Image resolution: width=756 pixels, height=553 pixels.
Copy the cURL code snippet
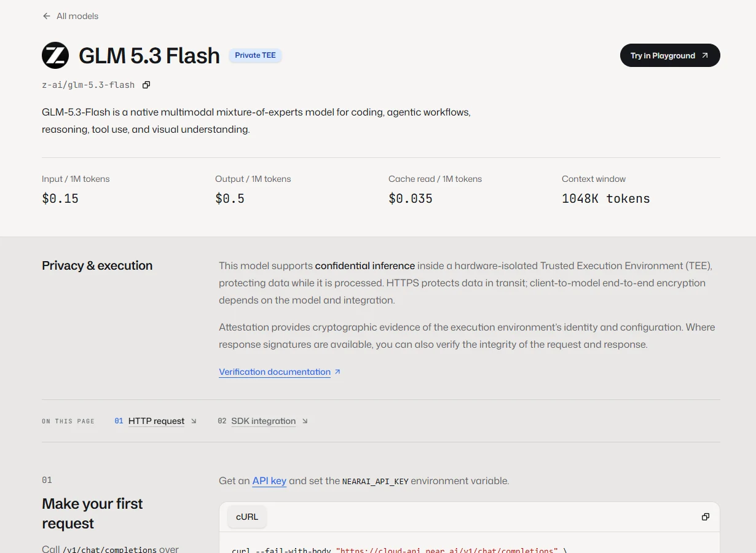[706, 517]
